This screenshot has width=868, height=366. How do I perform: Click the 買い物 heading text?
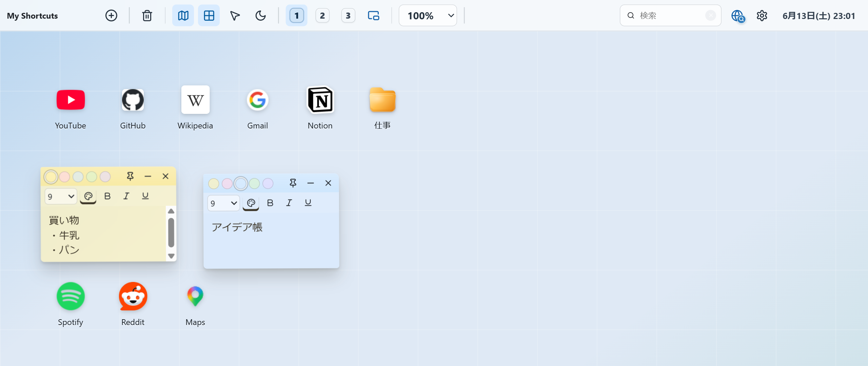64,220
